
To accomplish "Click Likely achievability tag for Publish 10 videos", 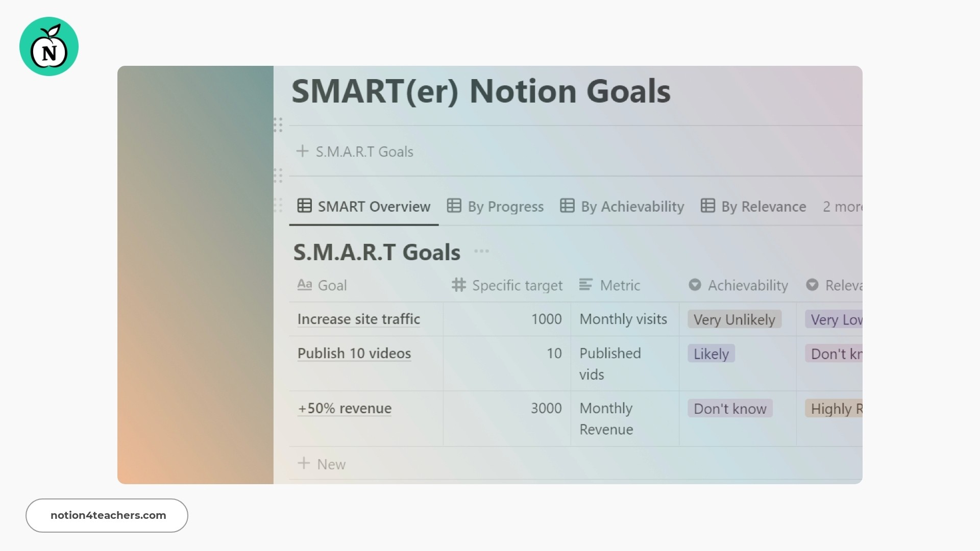I will pyautogui.click(x=712, y=353).
